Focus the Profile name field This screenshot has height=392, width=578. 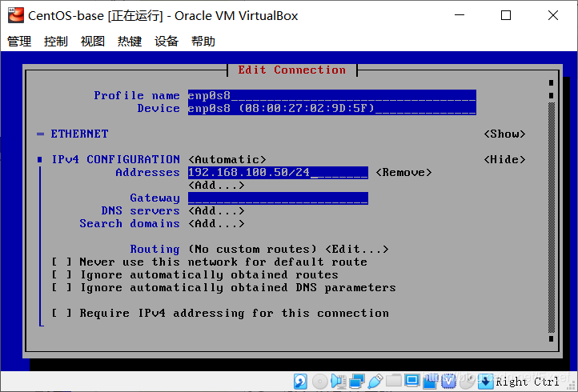click(x=331, y=96)
